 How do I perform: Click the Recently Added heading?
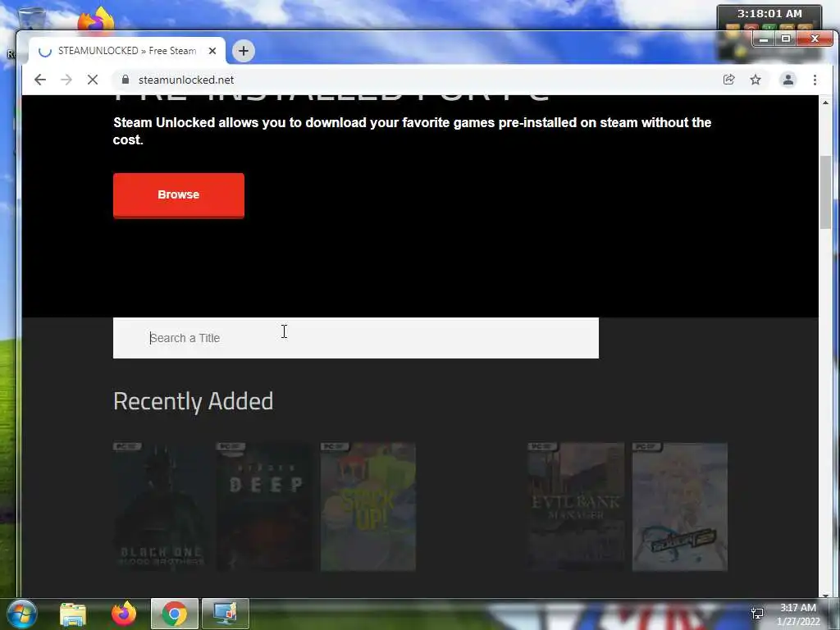(x=194, y=401)
